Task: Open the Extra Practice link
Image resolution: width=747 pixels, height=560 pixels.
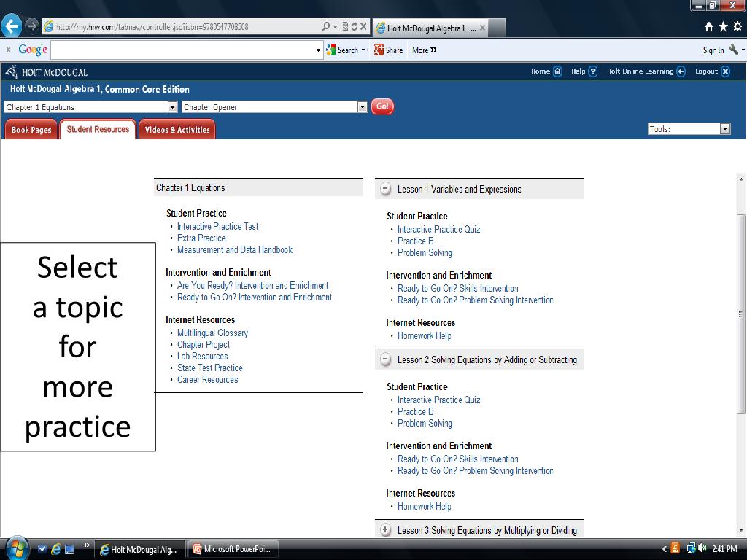Action: coord(201,238)
